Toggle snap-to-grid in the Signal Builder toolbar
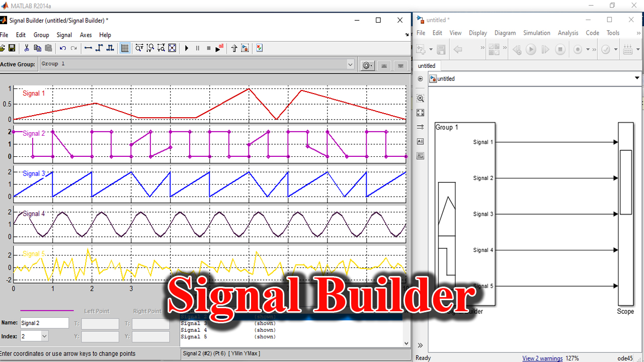 pyautogui.click(x=125, y=48)
